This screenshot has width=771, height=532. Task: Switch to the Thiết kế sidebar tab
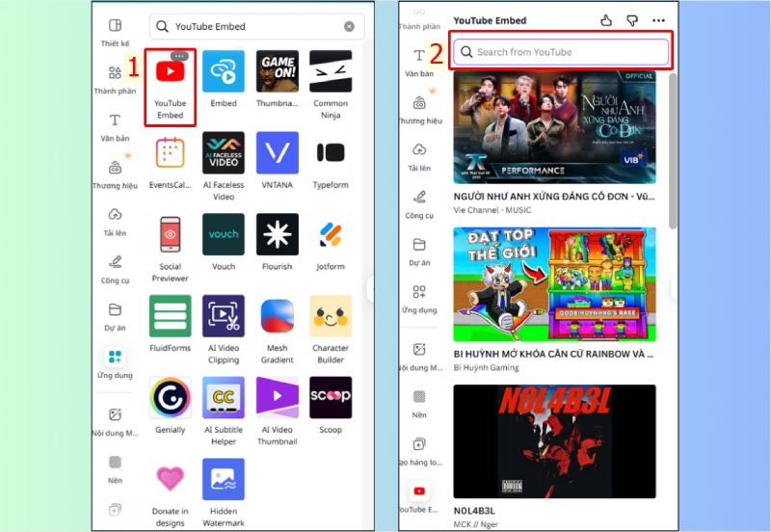pos(115,32)
